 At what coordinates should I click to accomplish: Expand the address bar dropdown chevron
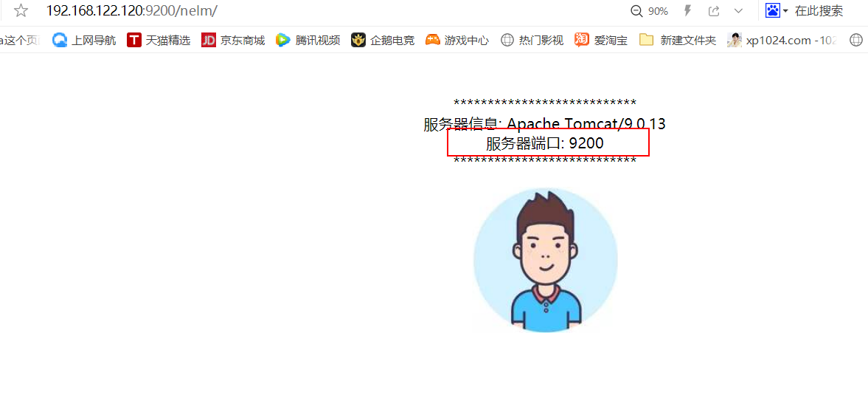coord(738,11)
